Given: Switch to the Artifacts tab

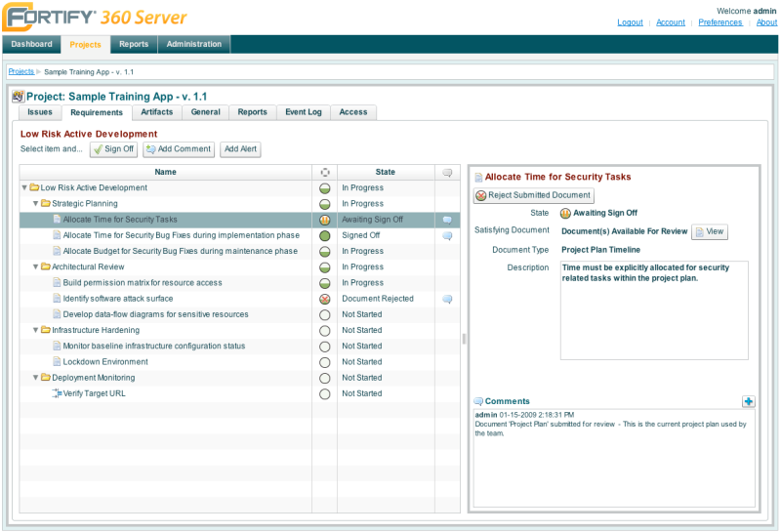Looking at the screenshot, I should (156, 112).
